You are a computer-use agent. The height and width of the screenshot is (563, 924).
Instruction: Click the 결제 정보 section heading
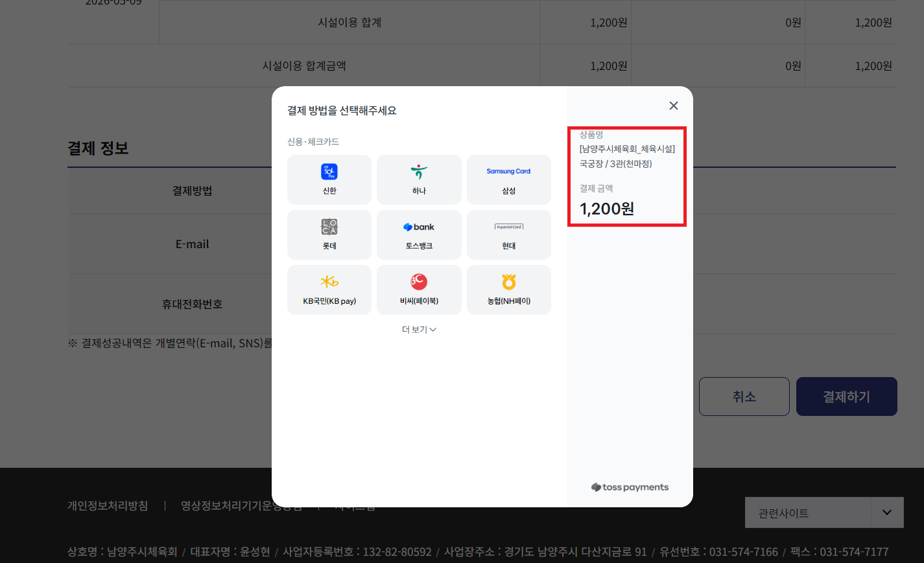[x=98, y=148]
